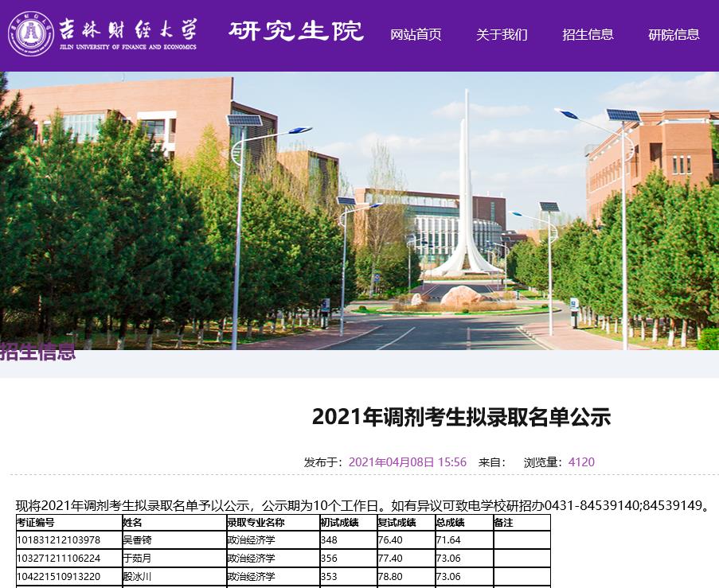Image resolution: width=719 pixels, height=588 pixels.
Task: Click the 总成绩 table column header
Action: 450,523
